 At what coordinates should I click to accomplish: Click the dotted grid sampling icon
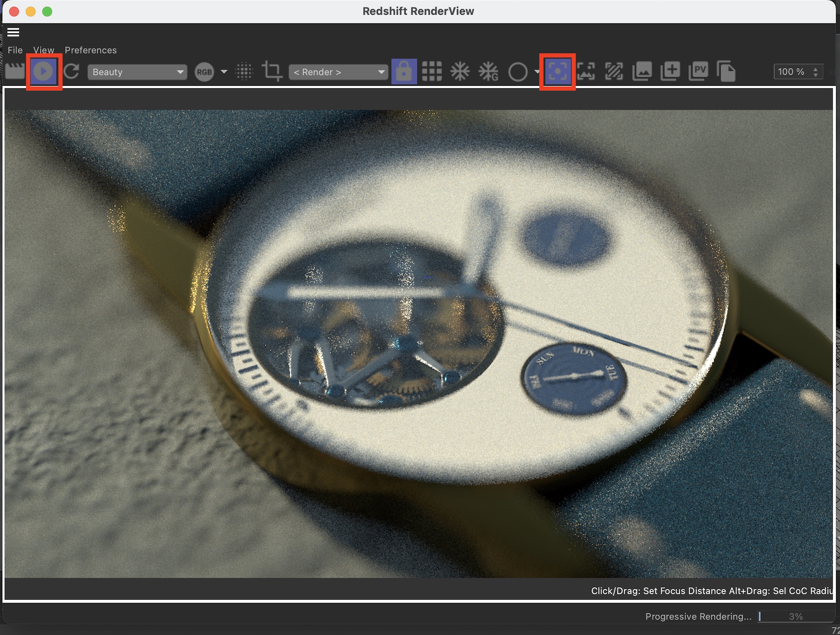[244, 71]
